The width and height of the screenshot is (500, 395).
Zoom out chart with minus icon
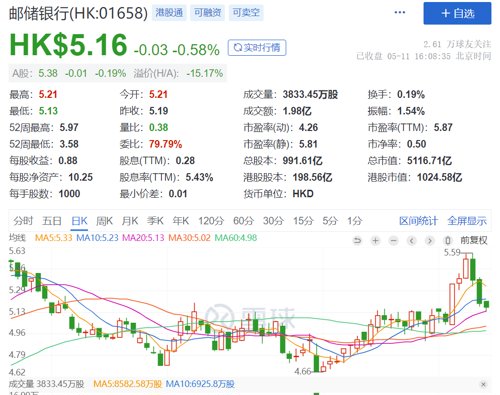pos(394,240)
